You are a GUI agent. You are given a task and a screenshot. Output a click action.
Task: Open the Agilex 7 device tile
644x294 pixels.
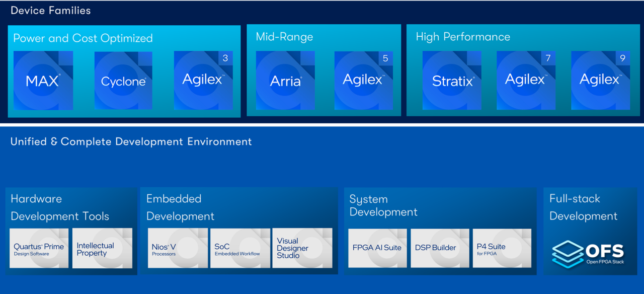click(526, 81)
